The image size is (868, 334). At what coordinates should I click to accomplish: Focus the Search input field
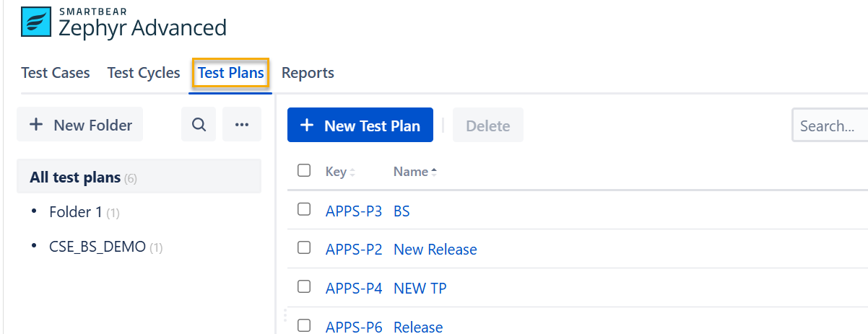(x=830, y=126)
